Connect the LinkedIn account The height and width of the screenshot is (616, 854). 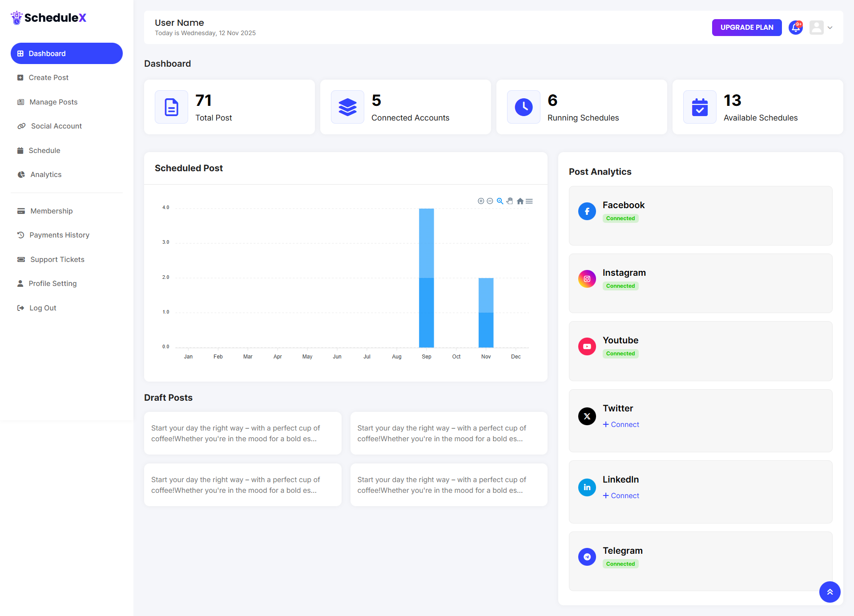point(621,495)
